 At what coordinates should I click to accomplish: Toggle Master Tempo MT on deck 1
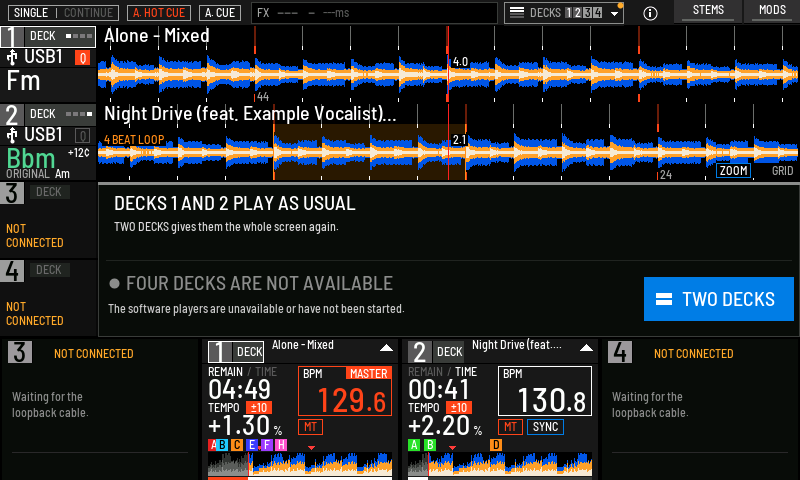coord(310,427)
